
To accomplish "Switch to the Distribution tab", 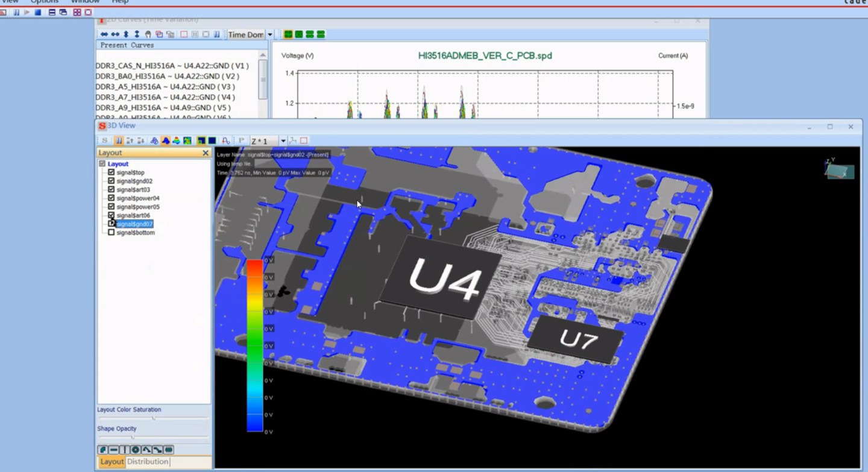I will coord(148,462).
